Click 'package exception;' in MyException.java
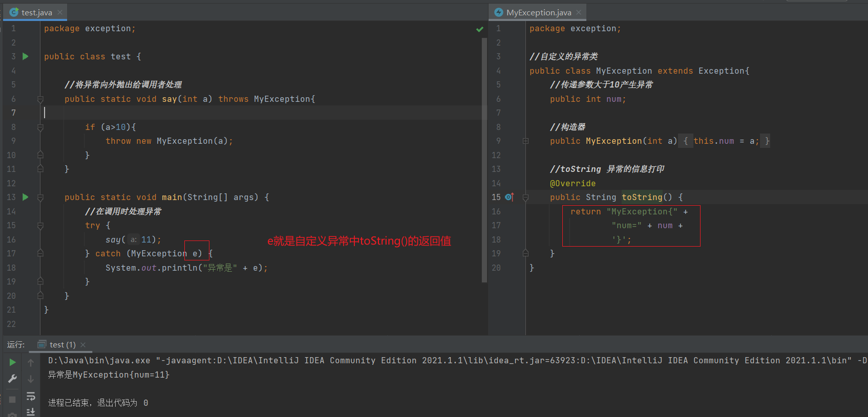Image resolution: width=868 pixels, height=417 pixels. pos(575,29)
